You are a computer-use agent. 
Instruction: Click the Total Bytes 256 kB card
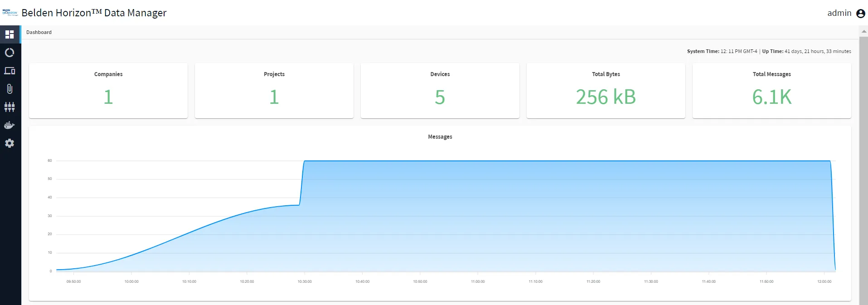click(606, 91)
